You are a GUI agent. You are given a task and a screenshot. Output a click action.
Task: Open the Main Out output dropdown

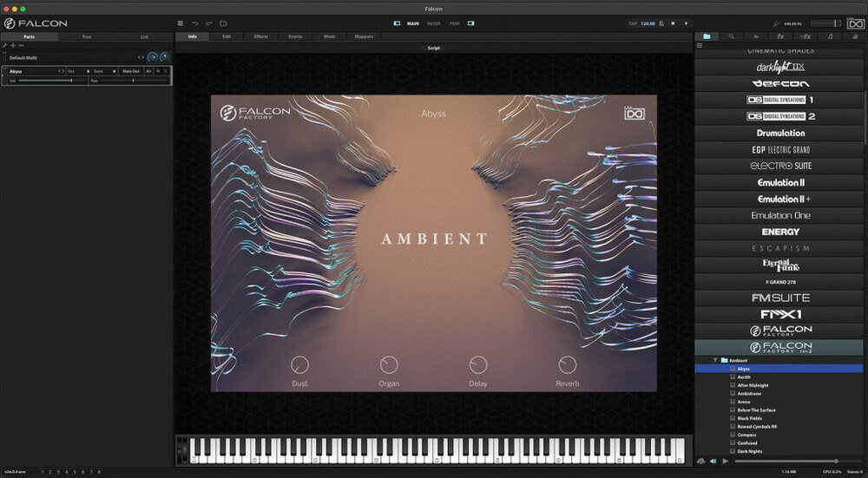[131, 71]
